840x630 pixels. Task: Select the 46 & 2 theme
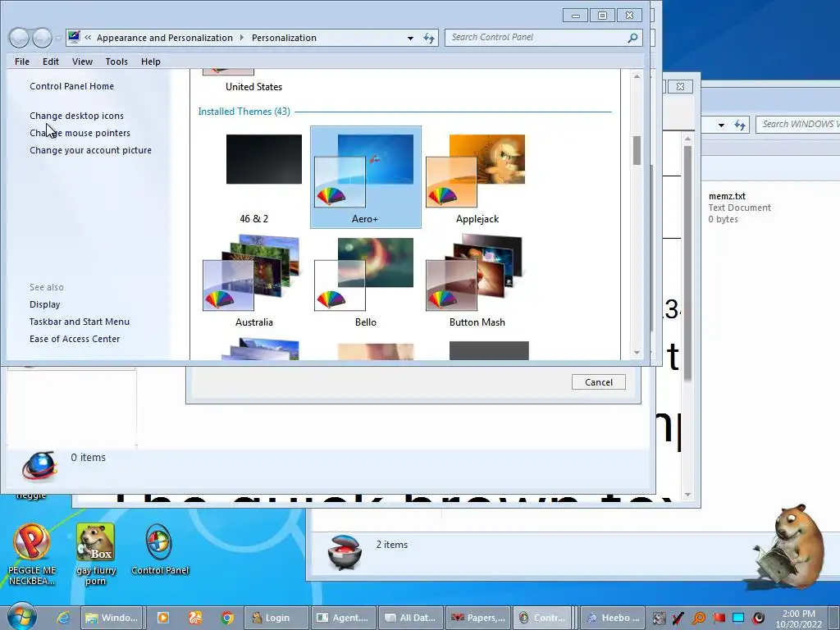point(254,177)
